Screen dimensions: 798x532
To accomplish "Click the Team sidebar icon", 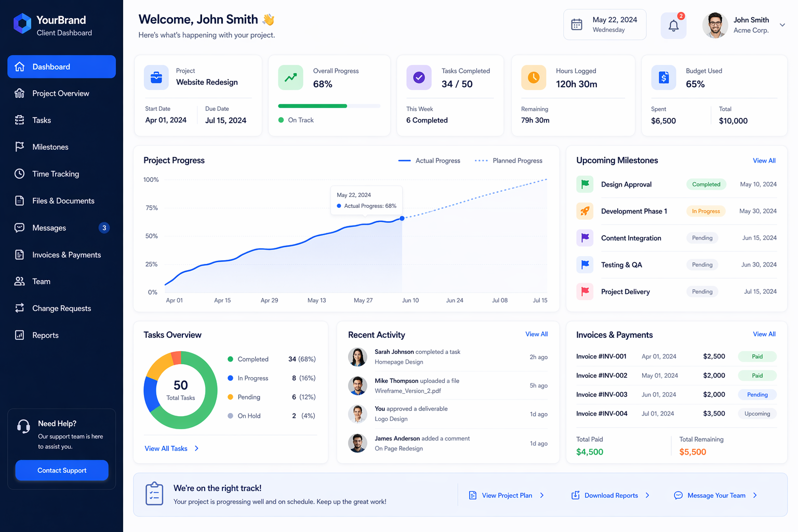I will 19,281.
